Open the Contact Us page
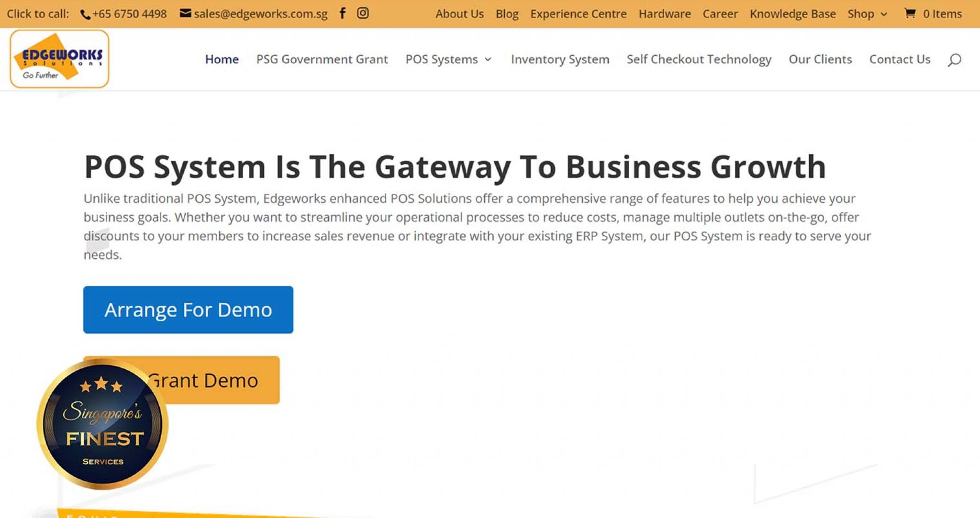980x518 pixels. [x=900, y=59]
